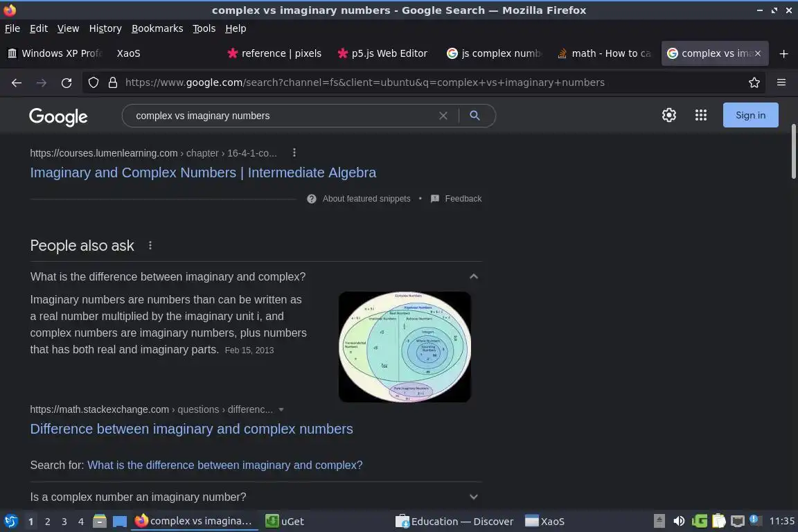The height and width of the screenshot is (532, 798).
Task: Click the Google search input field
Action: tap(283, 116)
